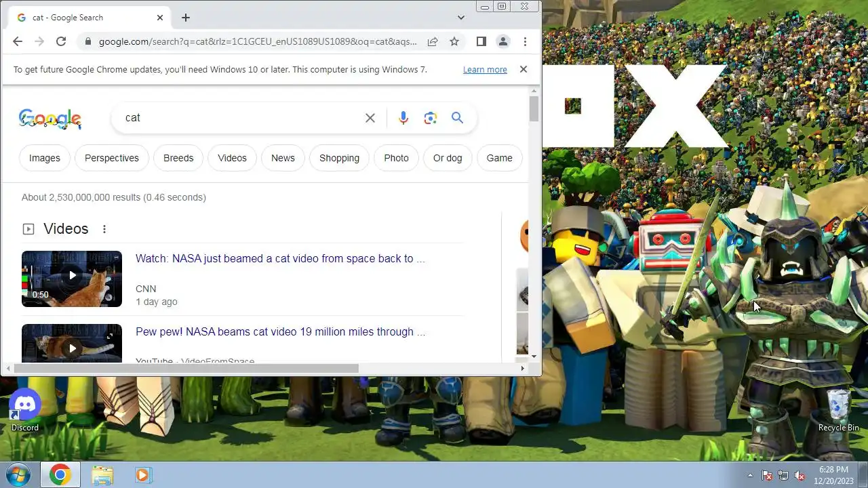This screenshot has height=488, width=868.
Task: Open Google Lens image search icon
Action: point(431,118)
